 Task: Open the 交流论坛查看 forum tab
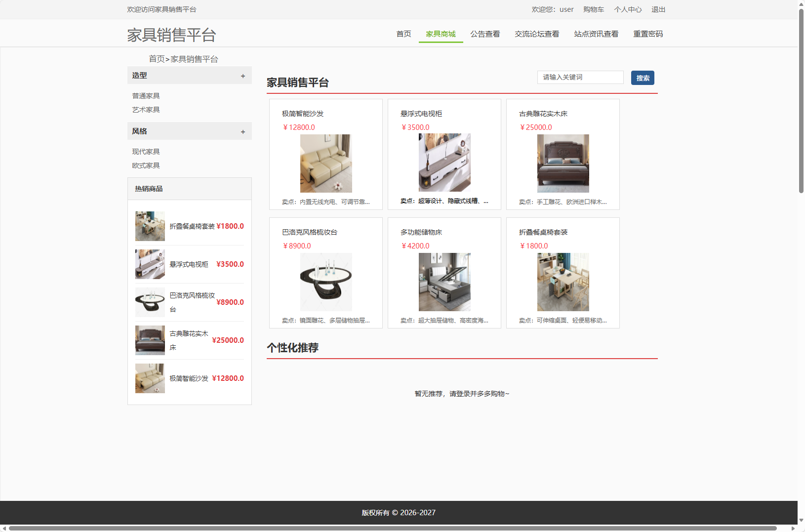coord(537,34)
